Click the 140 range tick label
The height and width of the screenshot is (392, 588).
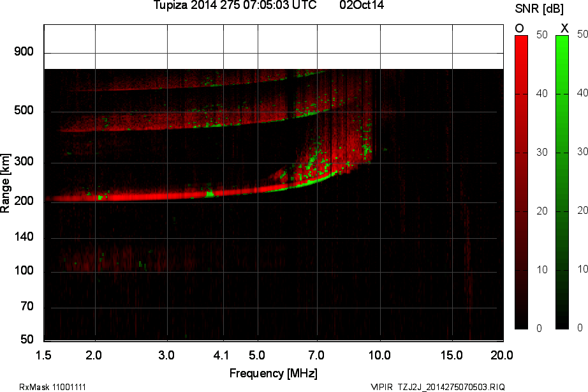[x=24, y=237]
